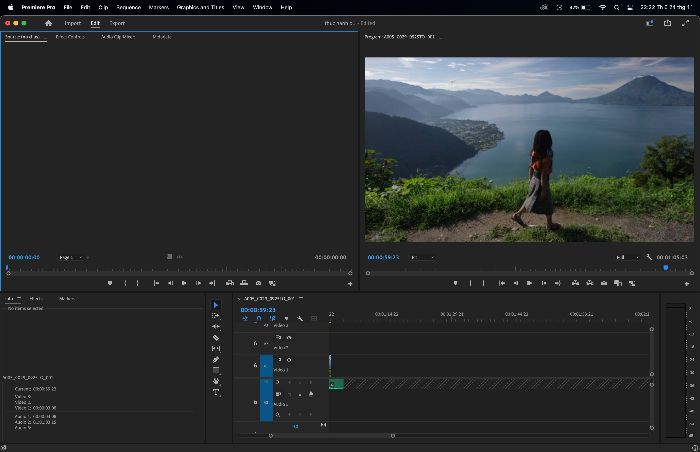Switch to Audio Clip Mixer tab
The height and width of the screenshot is (452, 700).
(x=118, y=37)
